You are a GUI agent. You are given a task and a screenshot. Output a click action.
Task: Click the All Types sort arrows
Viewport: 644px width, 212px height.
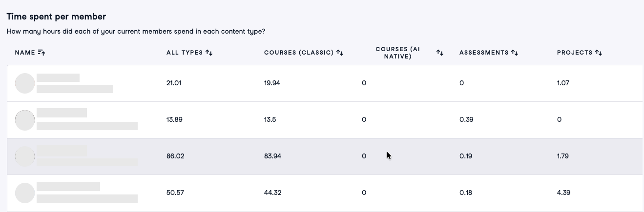coord(209,53)
